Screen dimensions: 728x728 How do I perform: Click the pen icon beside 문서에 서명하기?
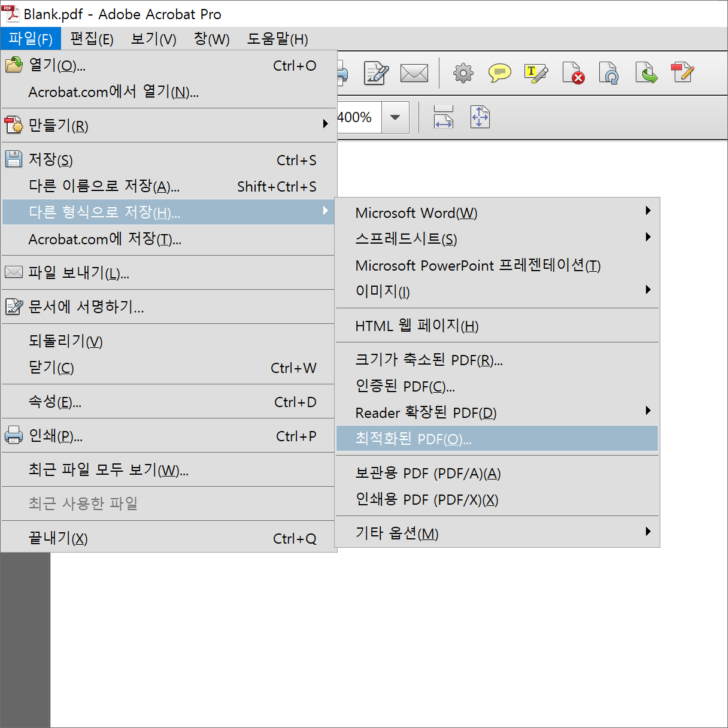14,307
